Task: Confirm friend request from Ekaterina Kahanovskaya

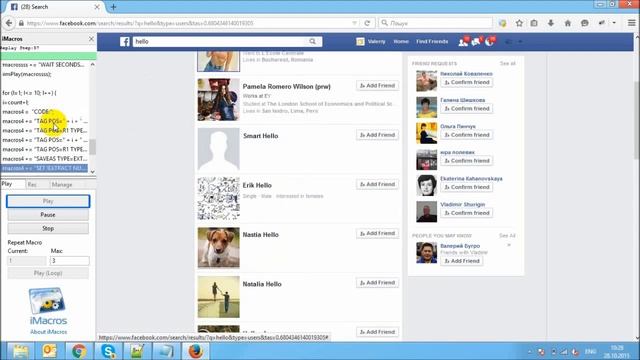Action: (467, 187)
